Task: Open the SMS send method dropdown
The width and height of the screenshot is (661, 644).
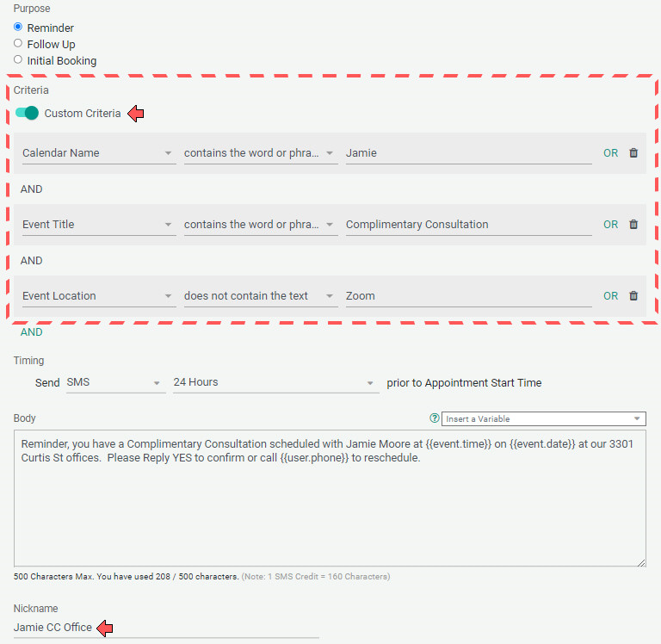Action: 116,382
